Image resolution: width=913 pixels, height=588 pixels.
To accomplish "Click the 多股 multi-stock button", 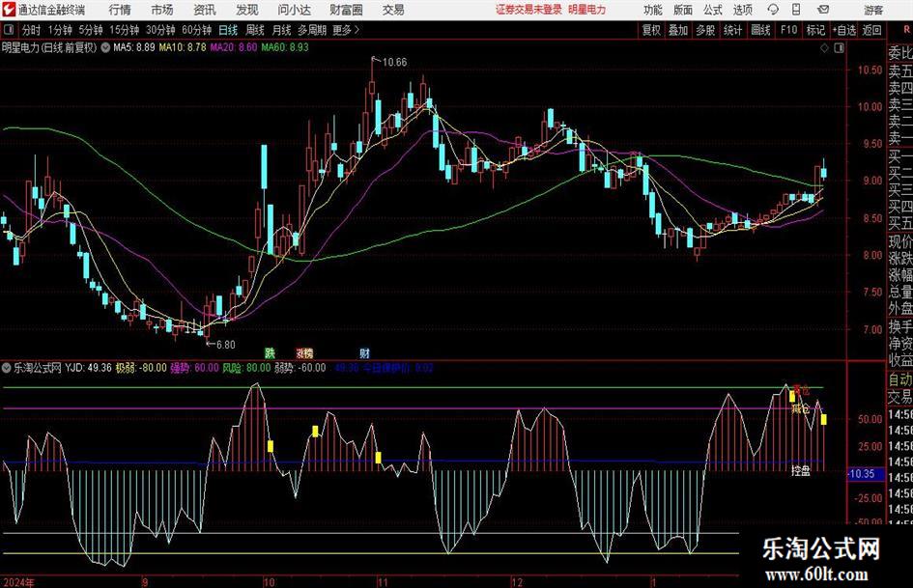I will pos(705,30).
